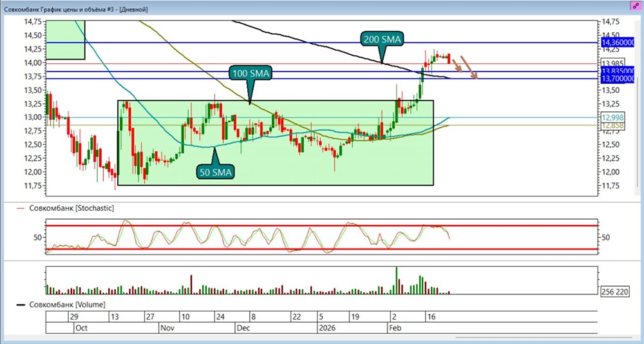Click the date 27 on the time axis

point(149,318)
